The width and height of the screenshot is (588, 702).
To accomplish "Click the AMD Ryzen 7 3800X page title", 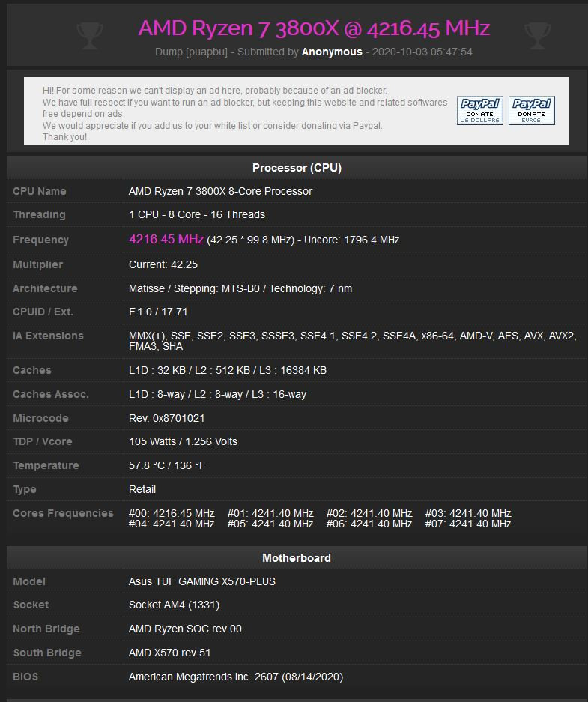I will [314, 28].
